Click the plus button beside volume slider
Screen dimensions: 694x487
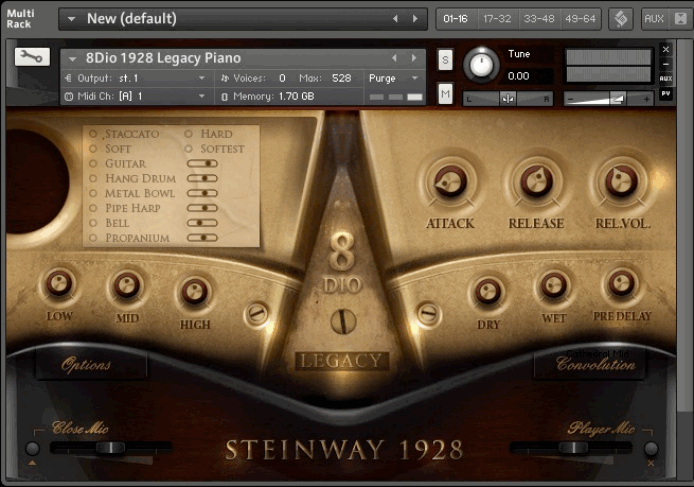click(647, 100)
